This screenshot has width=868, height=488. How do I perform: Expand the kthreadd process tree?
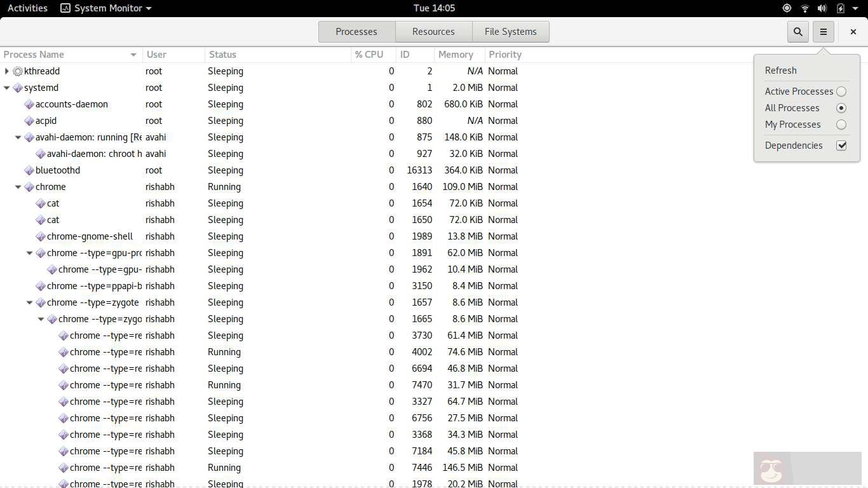6,71
